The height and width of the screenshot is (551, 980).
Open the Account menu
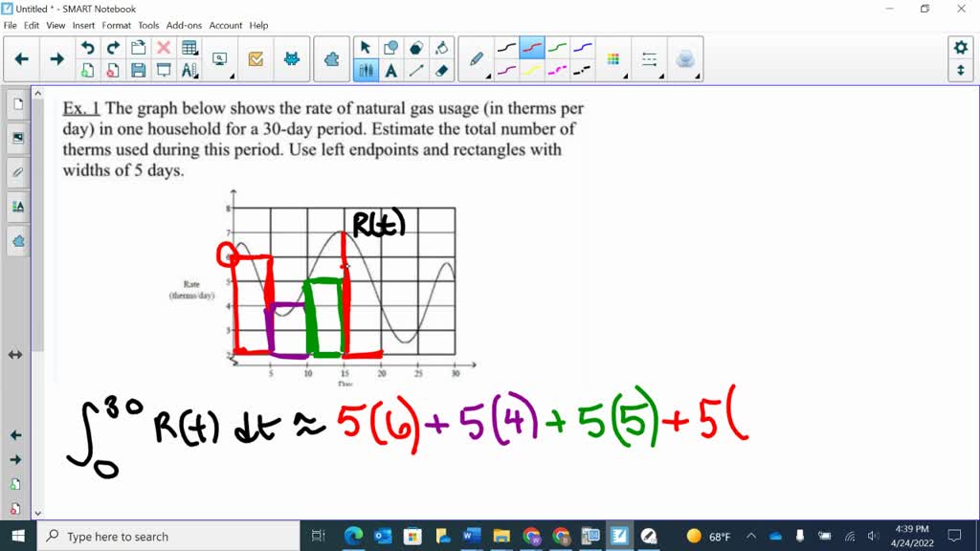click(x=226, y=26)
